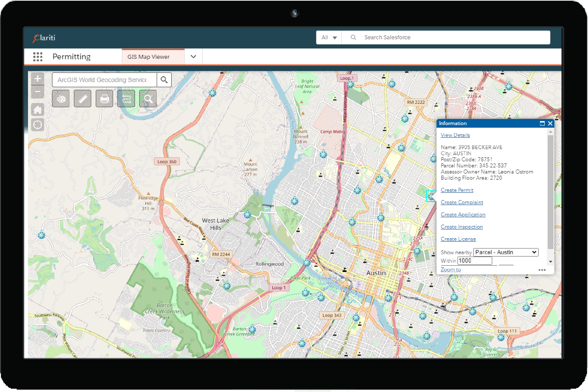Open the Measure ruler tool

[x=83, y=99]
